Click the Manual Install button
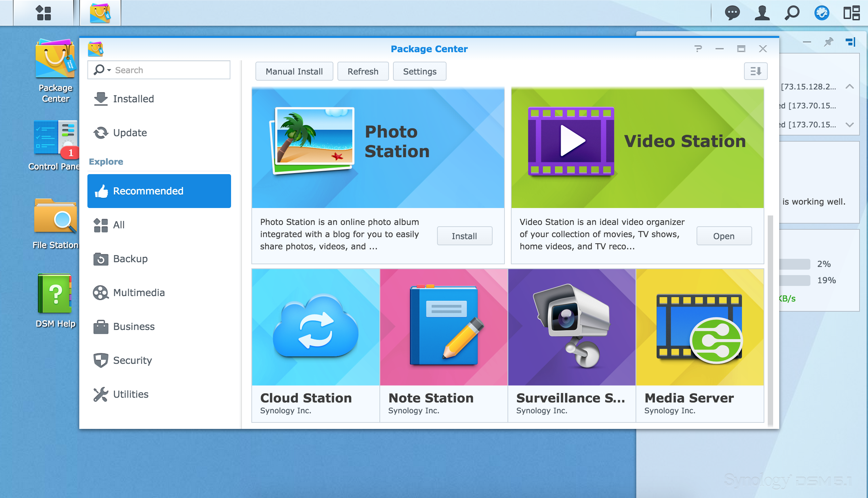This screenshot has height=498, width=868. coord(294,71)
